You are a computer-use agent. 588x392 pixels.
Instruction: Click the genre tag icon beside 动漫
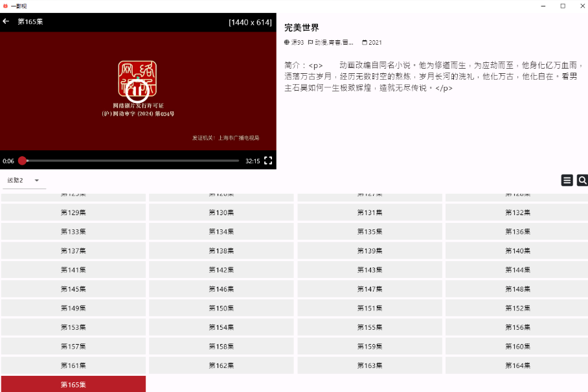pos(311,43)
